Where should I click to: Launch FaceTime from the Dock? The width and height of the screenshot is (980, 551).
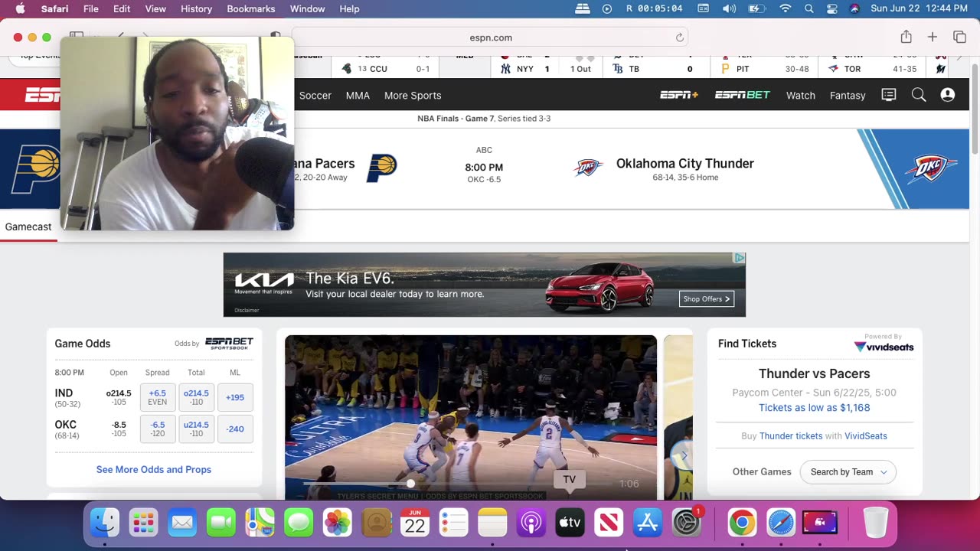point(221,523)
